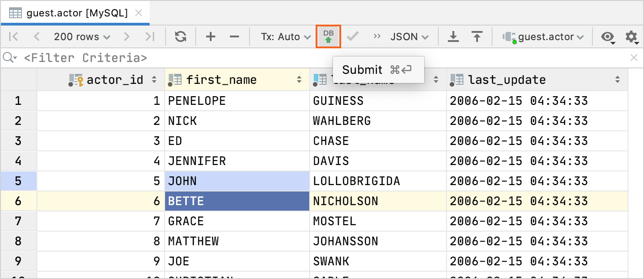The height and width of the screenshot is (279, 644).
Task: Select the guest.actor [MySQL] tab
Action: click(x=68, y=13)
